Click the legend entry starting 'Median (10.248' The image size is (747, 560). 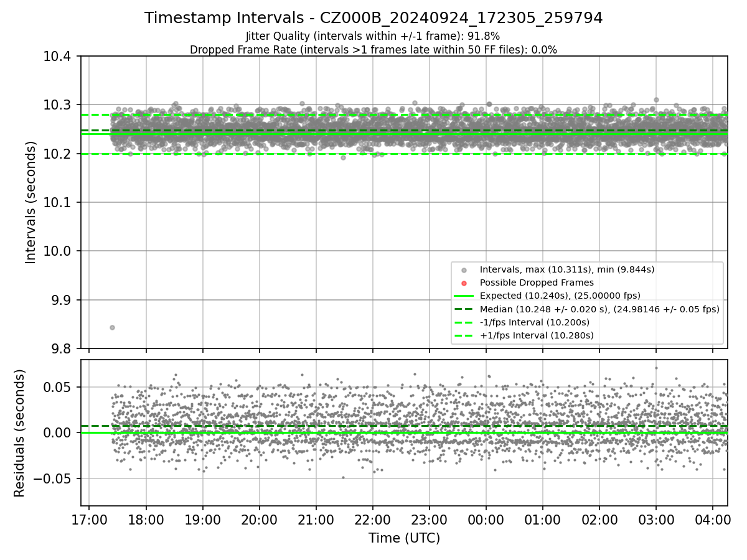pos(599,309)
